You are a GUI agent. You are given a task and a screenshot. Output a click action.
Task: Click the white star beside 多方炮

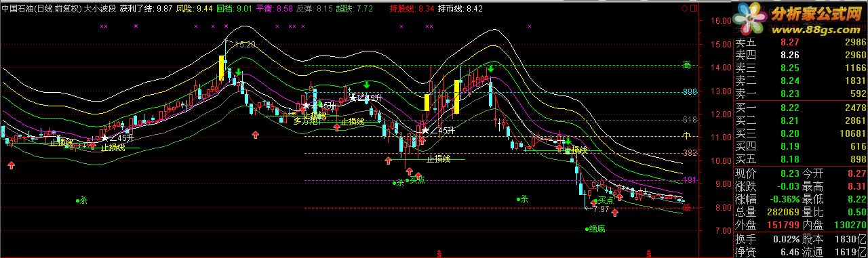point(306,106)
